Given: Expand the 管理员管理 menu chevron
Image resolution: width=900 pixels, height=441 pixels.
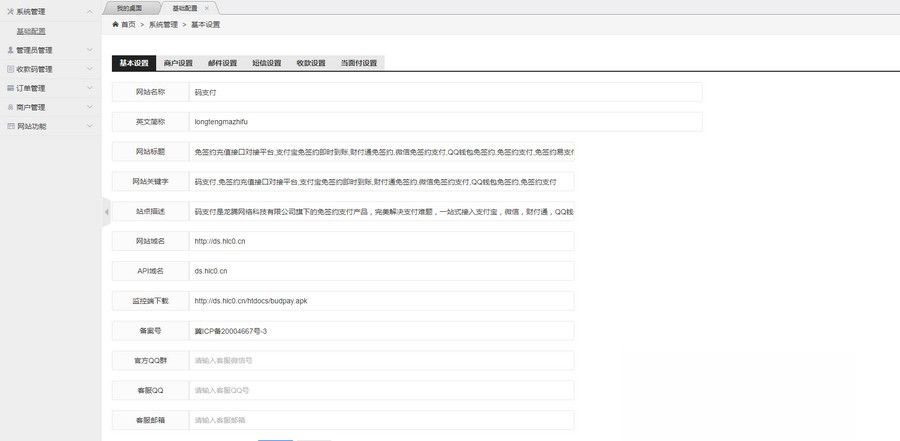Looking at the screenshot, I should pos(90,50).
